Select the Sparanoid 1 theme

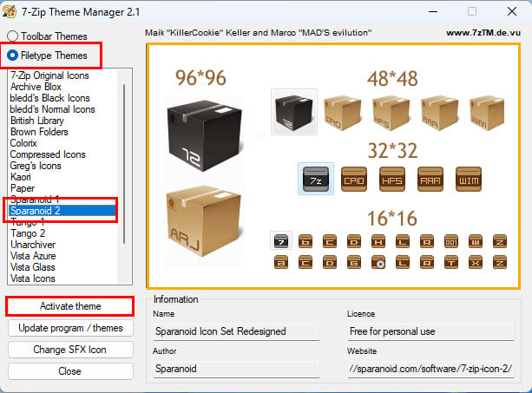click(x=35, y=200)
